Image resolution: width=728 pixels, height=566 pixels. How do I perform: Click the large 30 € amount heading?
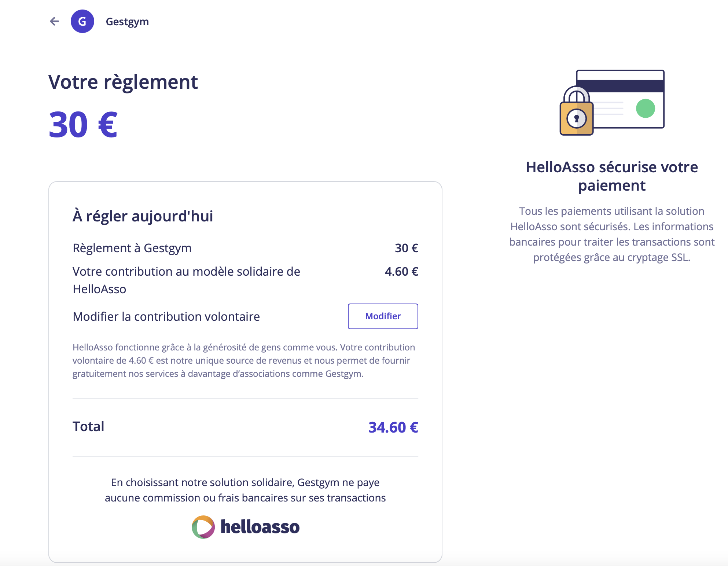click(83, 125)
